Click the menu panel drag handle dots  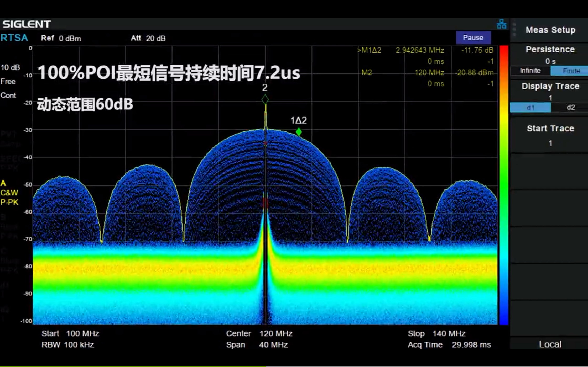pyautogui.click(x=514, y=29)
